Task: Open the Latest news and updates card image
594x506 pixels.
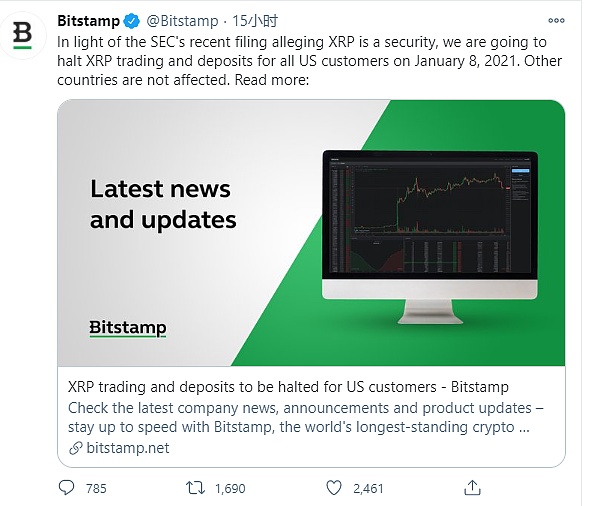Action: tap(311, 233)
